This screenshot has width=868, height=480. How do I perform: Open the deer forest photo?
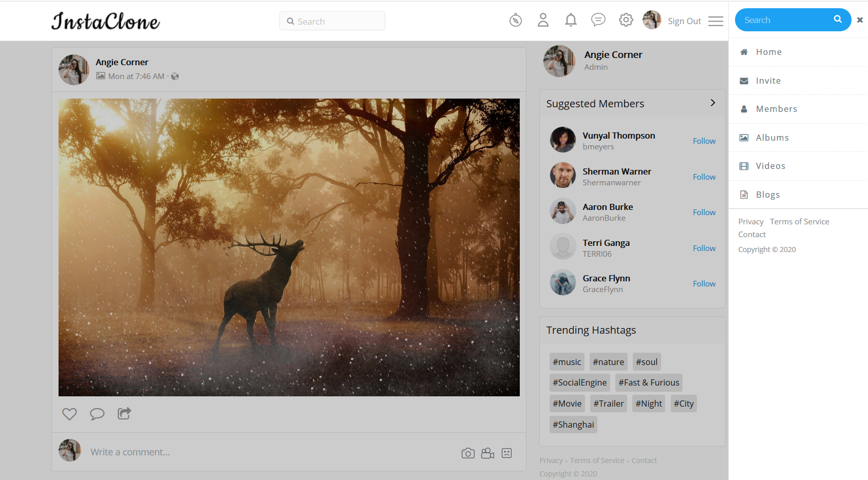tap(289, 247)
